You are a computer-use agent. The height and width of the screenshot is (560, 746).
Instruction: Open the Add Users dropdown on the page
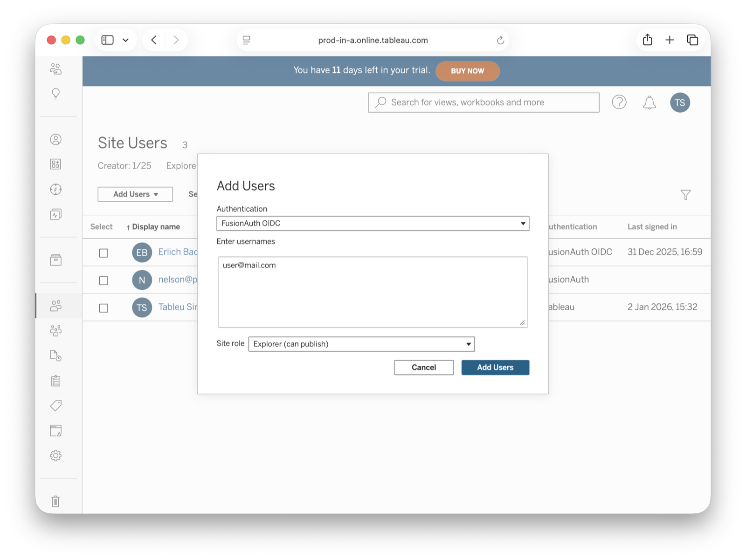tap(135, 194)
